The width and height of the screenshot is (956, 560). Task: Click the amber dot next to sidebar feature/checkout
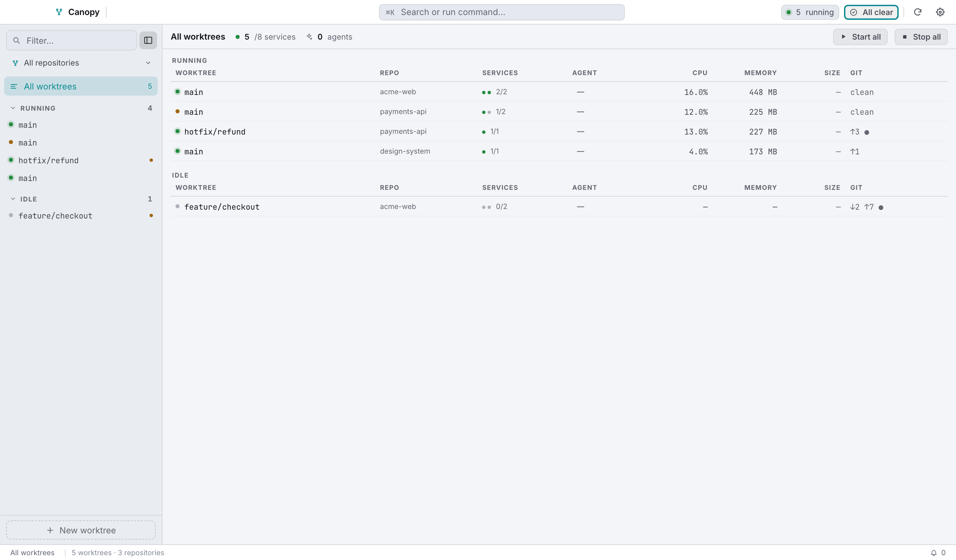pyautogui.click(x=151, y=215)
